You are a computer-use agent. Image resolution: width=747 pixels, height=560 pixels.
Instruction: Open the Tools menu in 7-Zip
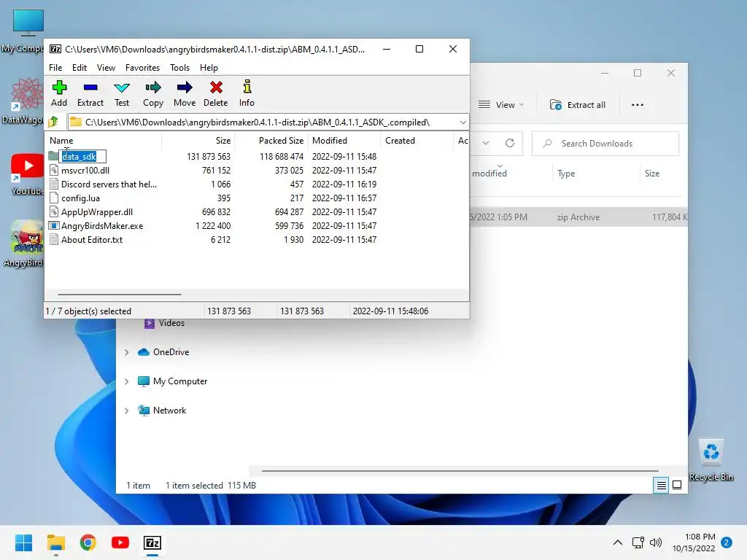pyautogui.click(x=179, y=68)
